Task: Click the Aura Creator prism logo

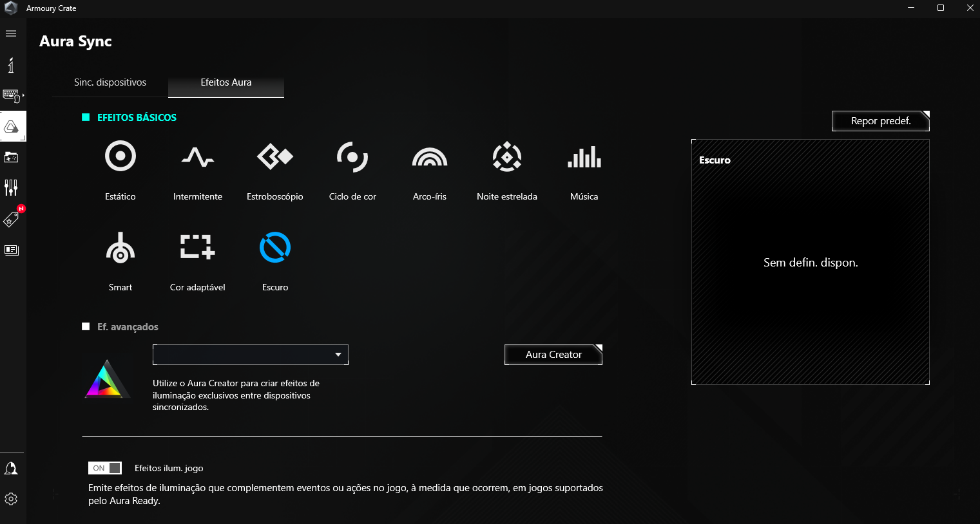Action: tap(107, 379)
